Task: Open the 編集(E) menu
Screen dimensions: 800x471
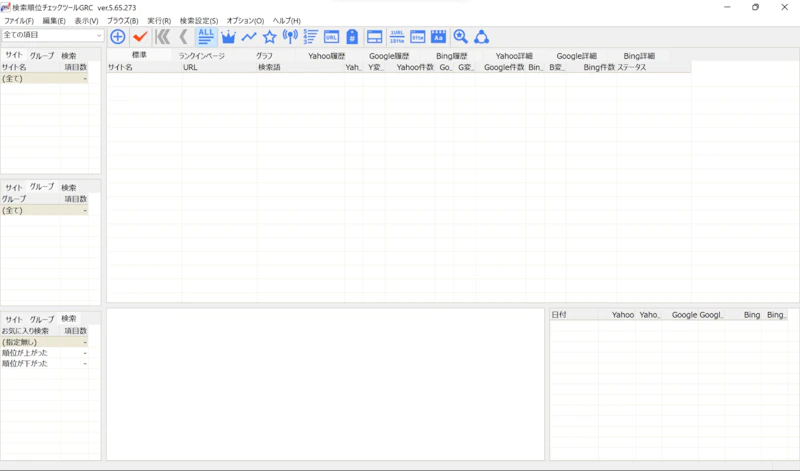Action: 54,21
